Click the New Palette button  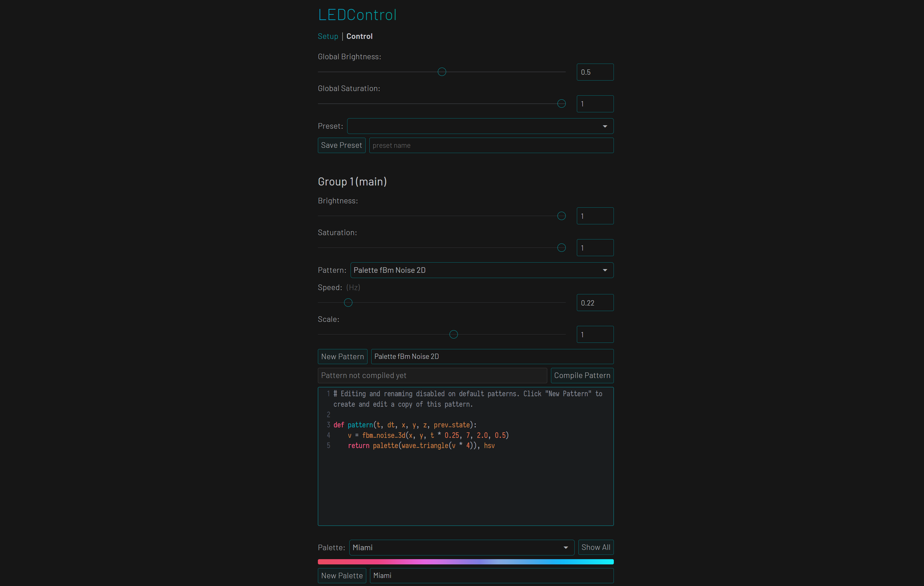pyautogui.click(x=342, y=575)
